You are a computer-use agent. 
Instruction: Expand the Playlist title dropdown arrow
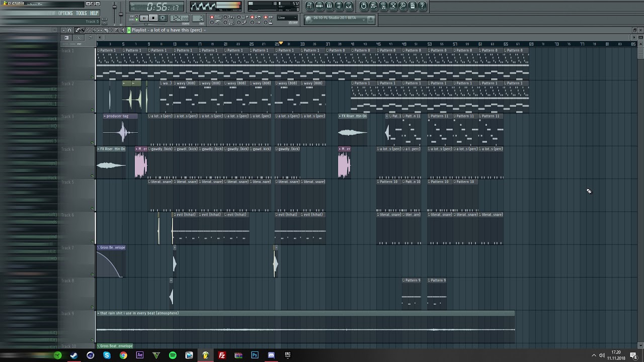[x=205, y=30]
